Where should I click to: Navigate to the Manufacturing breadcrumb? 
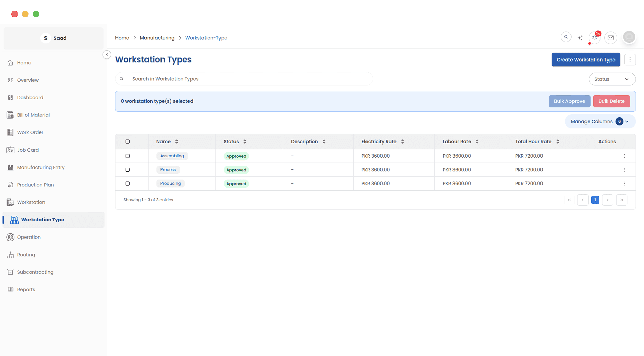coord(157,38)
